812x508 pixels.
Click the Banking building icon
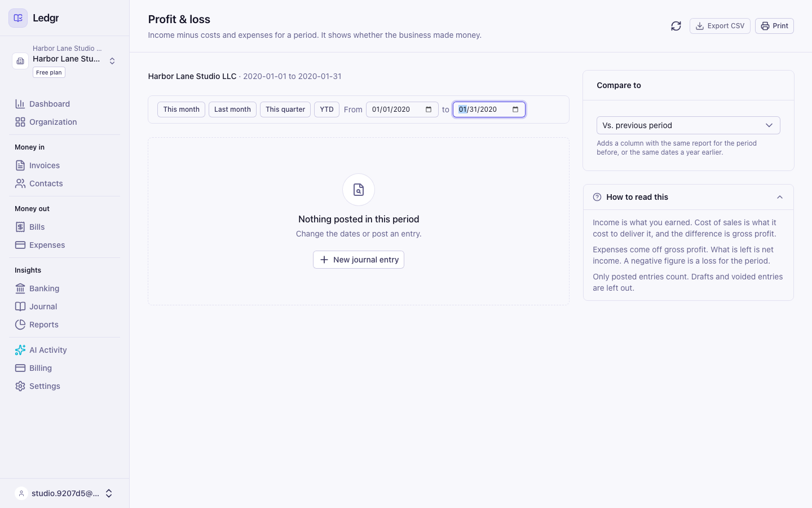(x=20, y=288)
